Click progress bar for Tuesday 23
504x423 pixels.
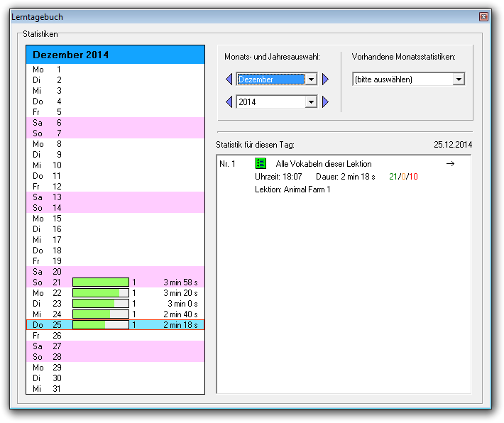100,304
